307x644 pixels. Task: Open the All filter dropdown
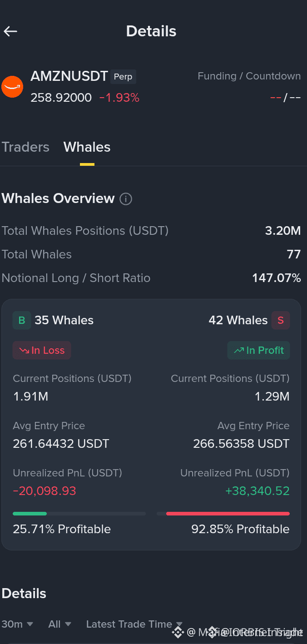59,624
